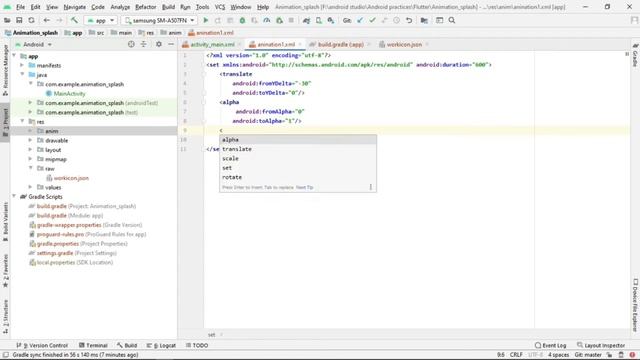Switch to build.gradle (app) tab
The height and width of the screenshot is (360, 640).
340,44
